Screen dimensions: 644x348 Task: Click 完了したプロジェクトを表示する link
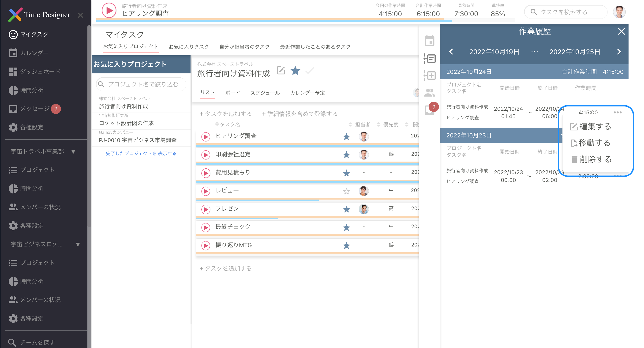141,154
